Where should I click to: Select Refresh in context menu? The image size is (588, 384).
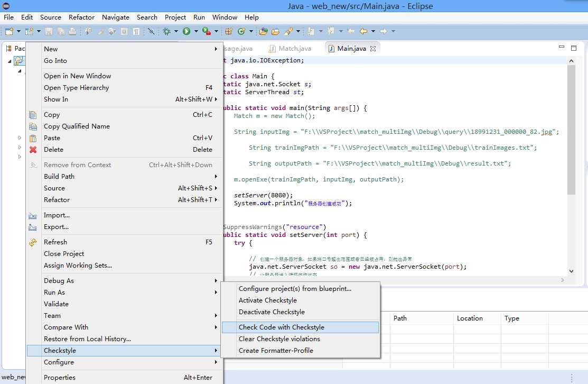pyautogui.click(x=124, y=242)
